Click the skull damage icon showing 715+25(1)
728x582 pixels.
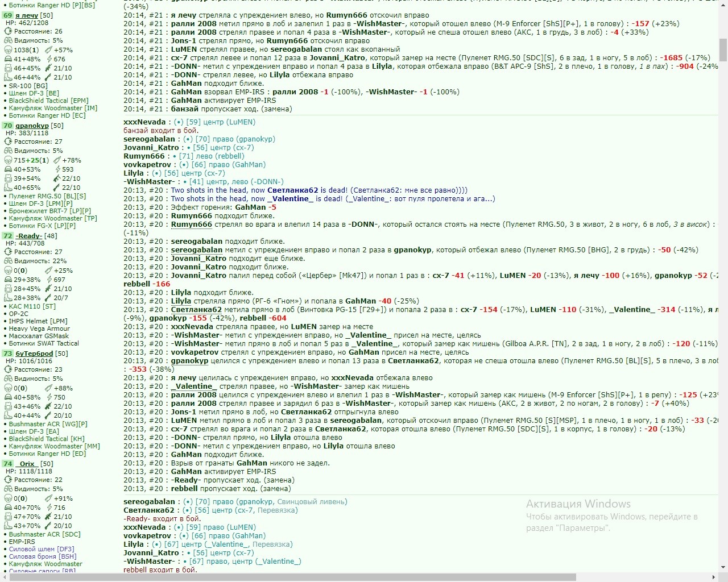click(8, 160)
